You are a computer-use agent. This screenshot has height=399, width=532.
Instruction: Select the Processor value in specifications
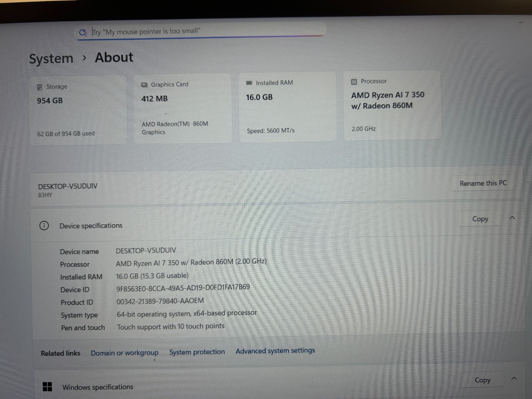click(191, 262)
